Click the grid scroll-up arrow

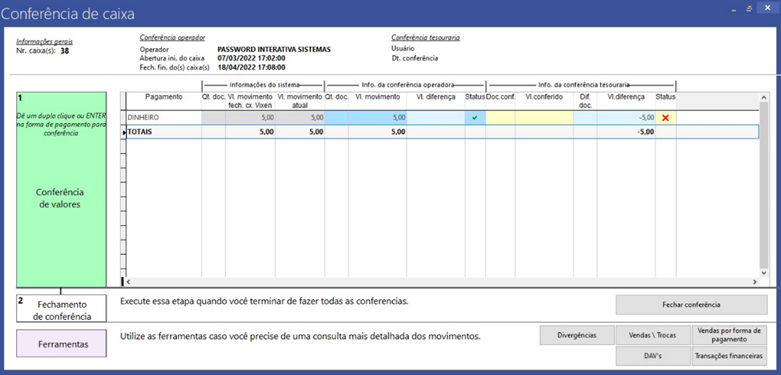(x=764, y=97)
